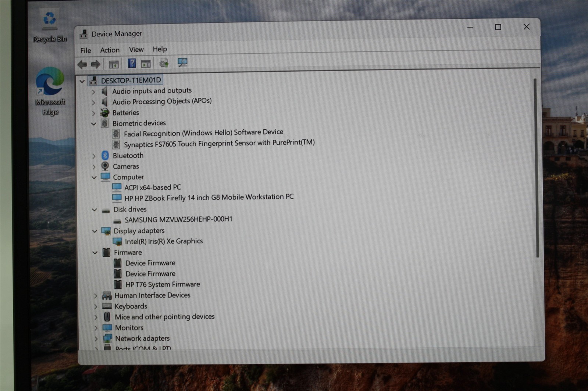Click the Show/Hide Console Tree toolbar icon
Viewport: 588px width, 391px height.
pyautogui.click(x=114, y=64)
